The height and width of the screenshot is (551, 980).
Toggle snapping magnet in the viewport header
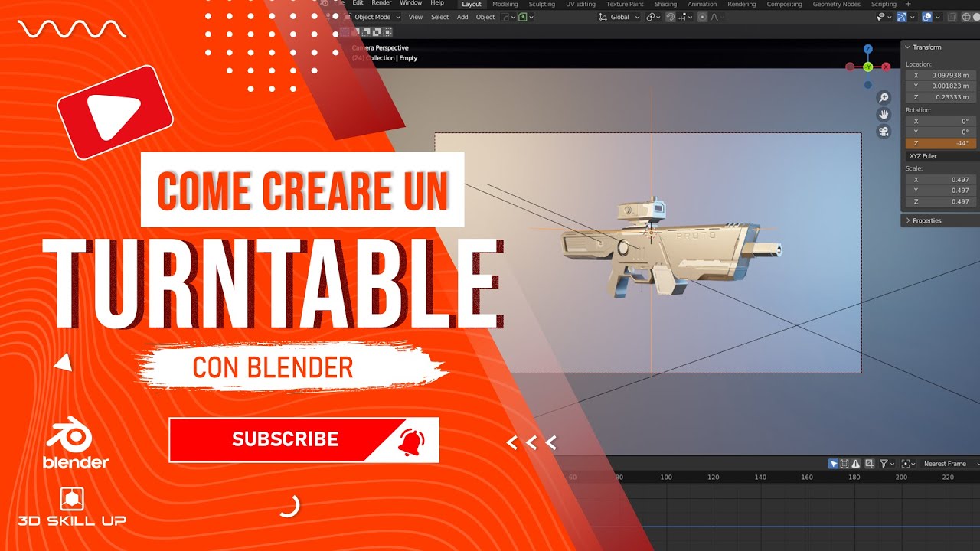(x=671, y=17)
